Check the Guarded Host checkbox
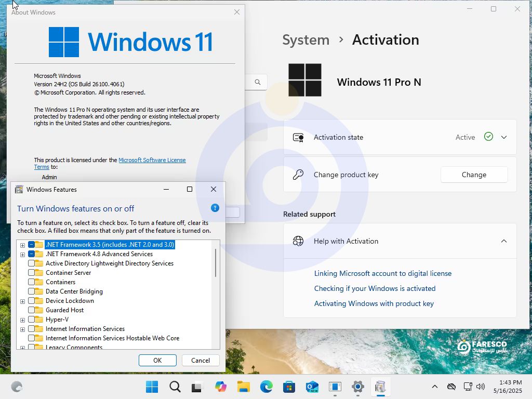The width and height of the screenshot is (532, 399). click(x=31, y=310)
